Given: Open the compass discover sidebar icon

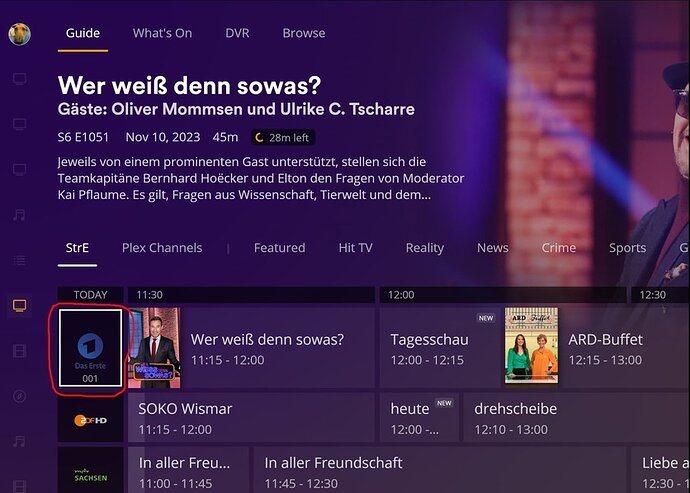Looking at the screenshot, I should (x=19, y=396).
